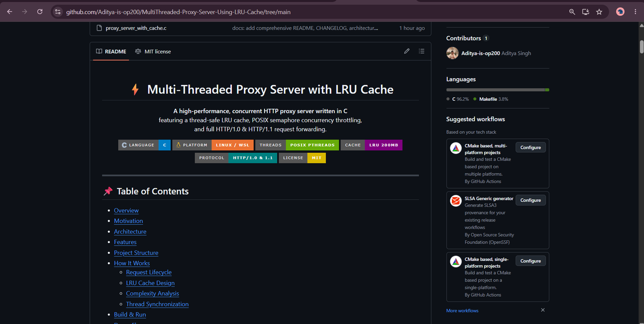This screenshot has height=324, width=644.
Task: Switch to the MIT license tab
Action: pyautogui.click(x=153, y=51)
